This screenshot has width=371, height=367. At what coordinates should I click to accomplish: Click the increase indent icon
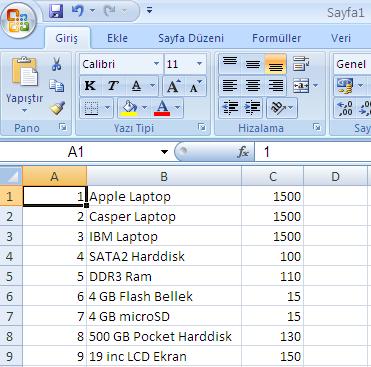click(x=252, y=107)
